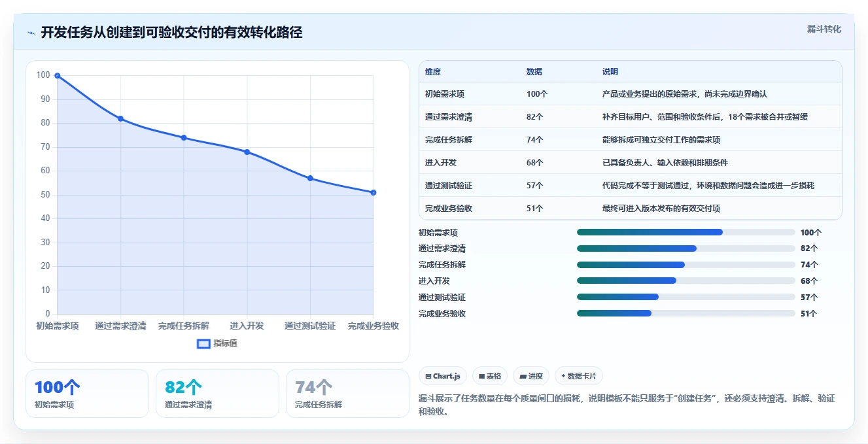The width and height of the screenshot is (868, 444).
Task: Click the chart data point for 完成业务验收
Action: (x=373, y=192)
